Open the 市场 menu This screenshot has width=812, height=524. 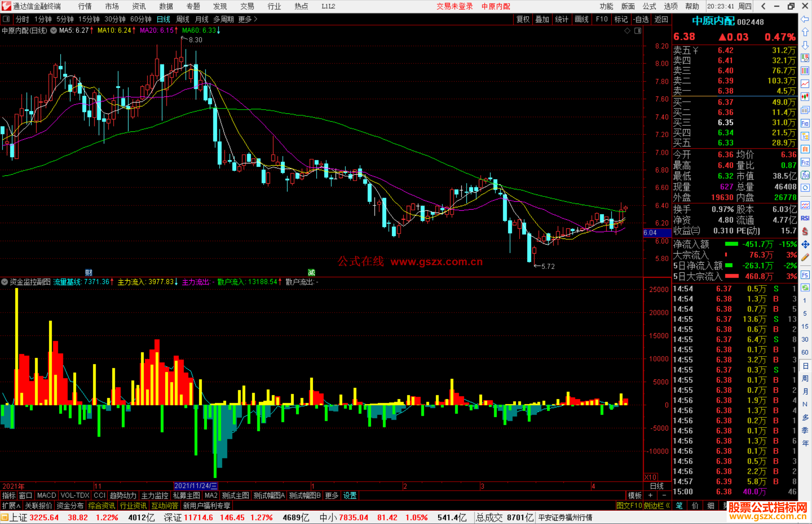112,6
